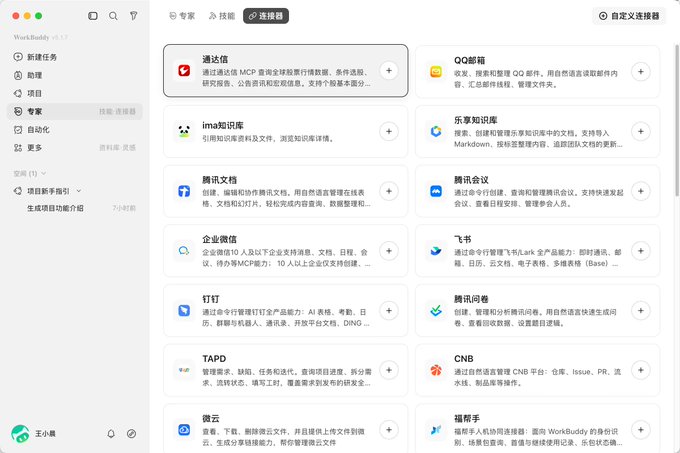This screenshot has height=453, width=680.
Task: Click the notification bell icon
Action: pyautogui.click(x=111, y=433)
